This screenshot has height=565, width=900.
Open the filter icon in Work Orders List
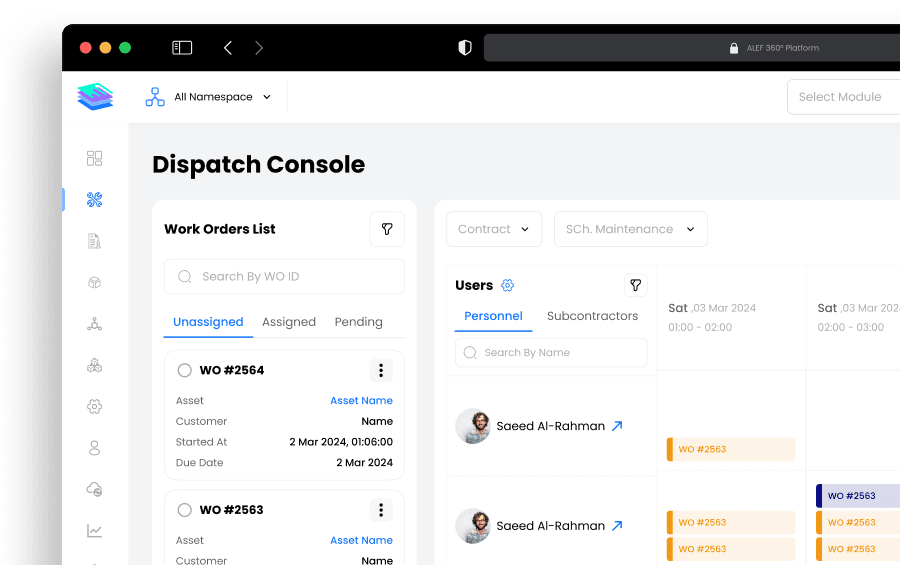[387, 229]
